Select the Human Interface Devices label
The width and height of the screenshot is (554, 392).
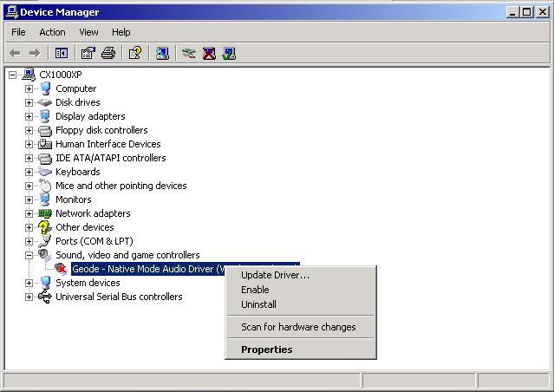(108, 144)
